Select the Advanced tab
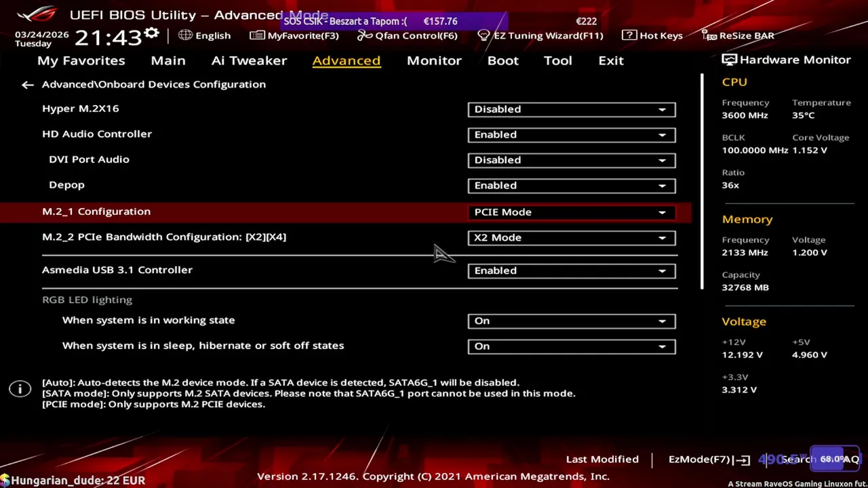The height and width of the screenshot is (488, 868). 346,60
